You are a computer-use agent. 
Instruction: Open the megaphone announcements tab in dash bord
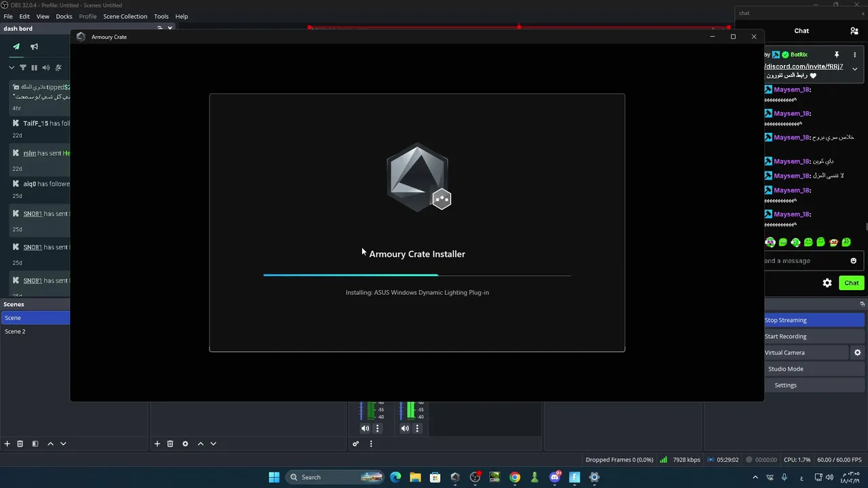(x=34, y=47)
